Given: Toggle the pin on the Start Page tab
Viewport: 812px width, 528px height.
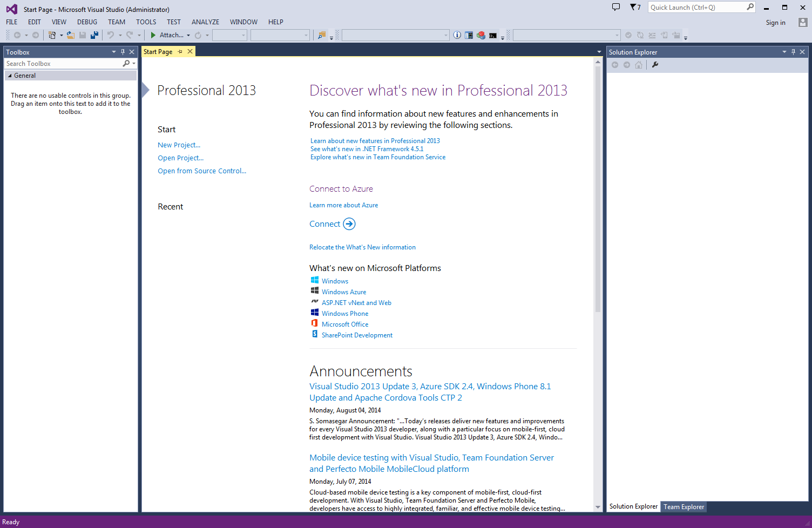Looking at the screenshot, I should tap(180, 52).
